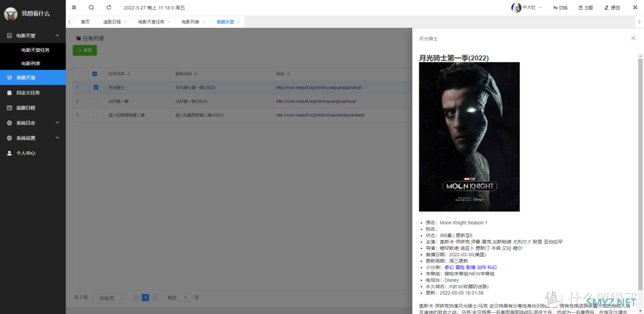
Task: Close the 电影列表 tab
Action: coord(204,22)
